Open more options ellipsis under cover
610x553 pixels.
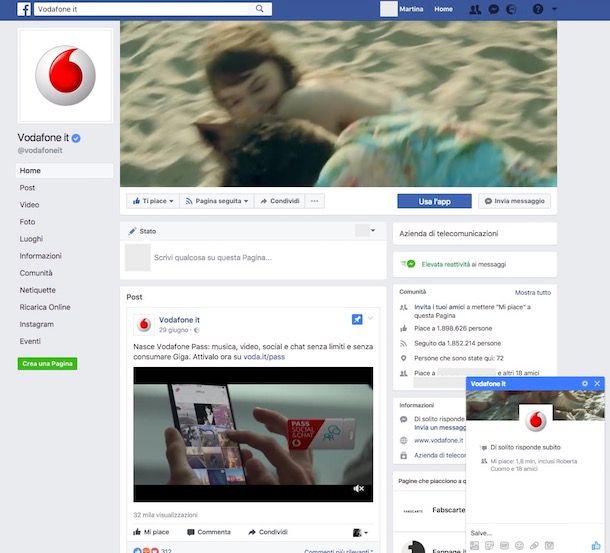(x=314, y=201)
